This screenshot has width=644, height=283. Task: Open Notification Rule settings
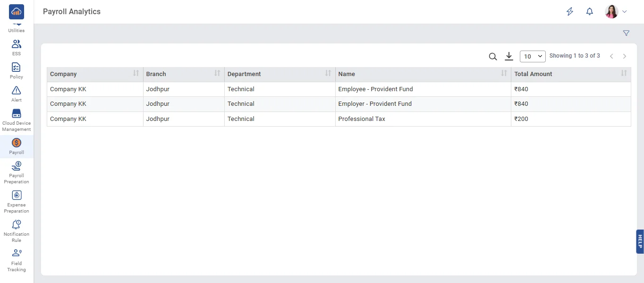pyautogui.click(x=17, y=224)
